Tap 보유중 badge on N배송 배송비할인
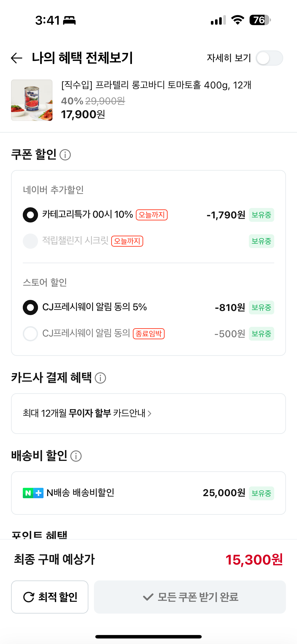The height and width of the screenshot is (644, 297). (261, 493)
